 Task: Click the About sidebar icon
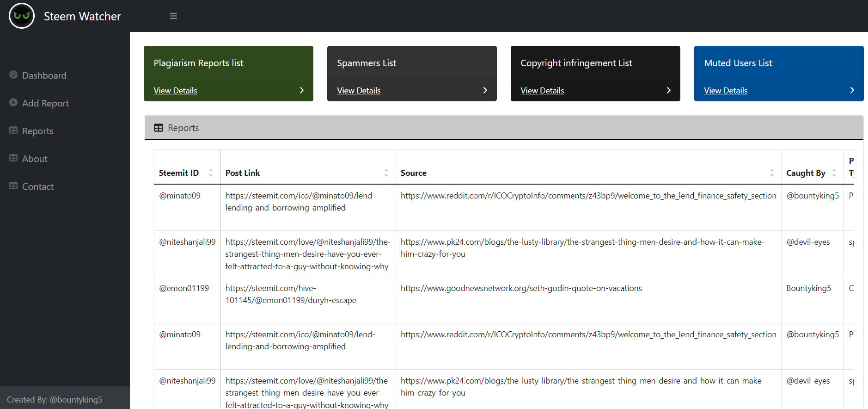point(13,158)
